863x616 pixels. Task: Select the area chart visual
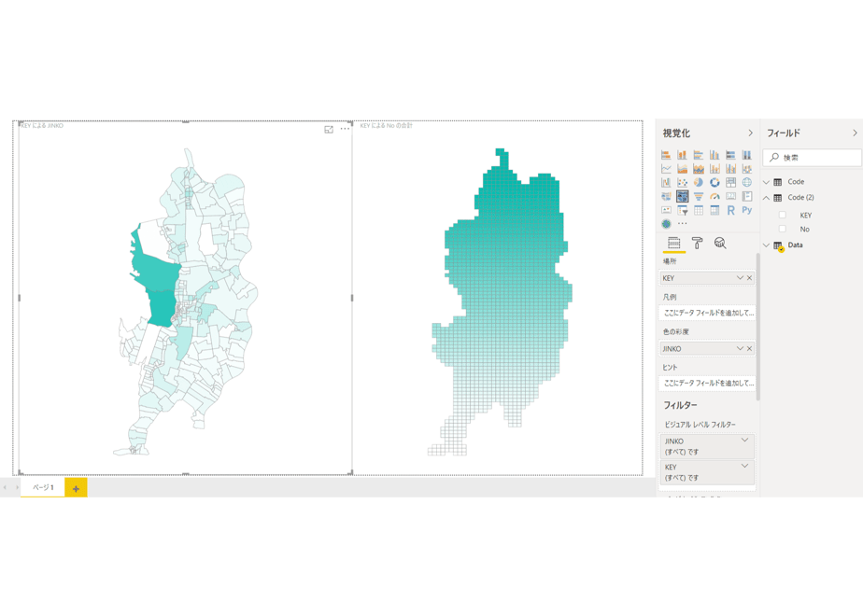point(682,168)
